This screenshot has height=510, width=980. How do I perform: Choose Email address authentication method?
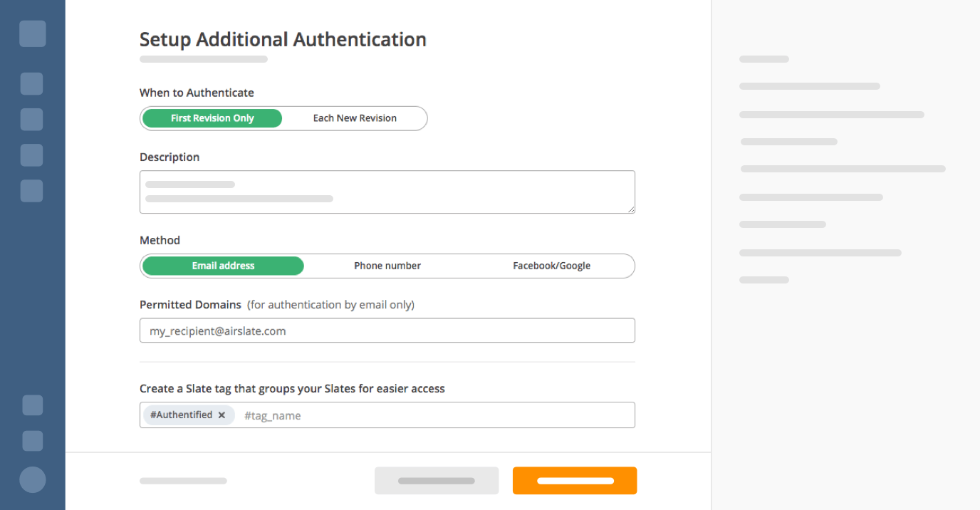pyautogui.click(x=223, y=266)
